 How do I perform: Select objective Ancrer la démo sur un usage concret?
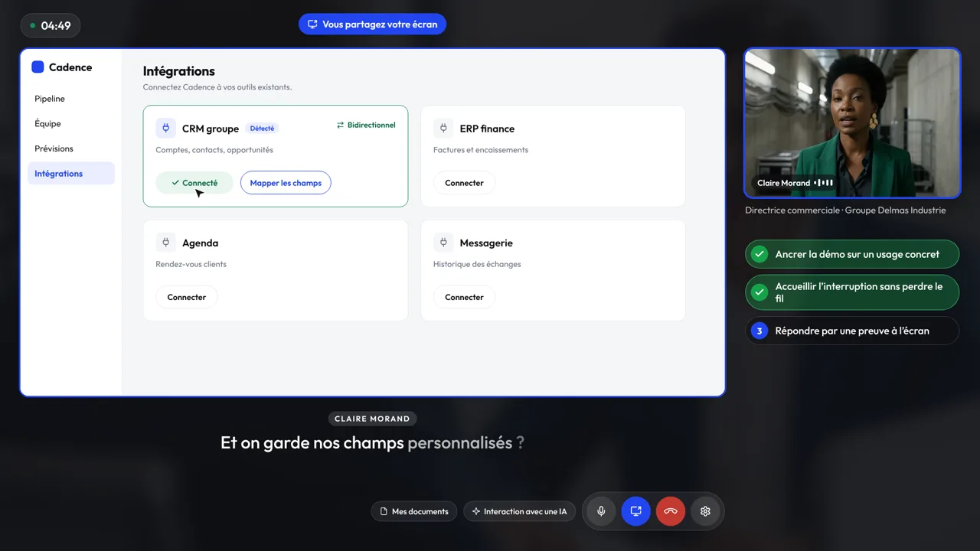(852, 254)
